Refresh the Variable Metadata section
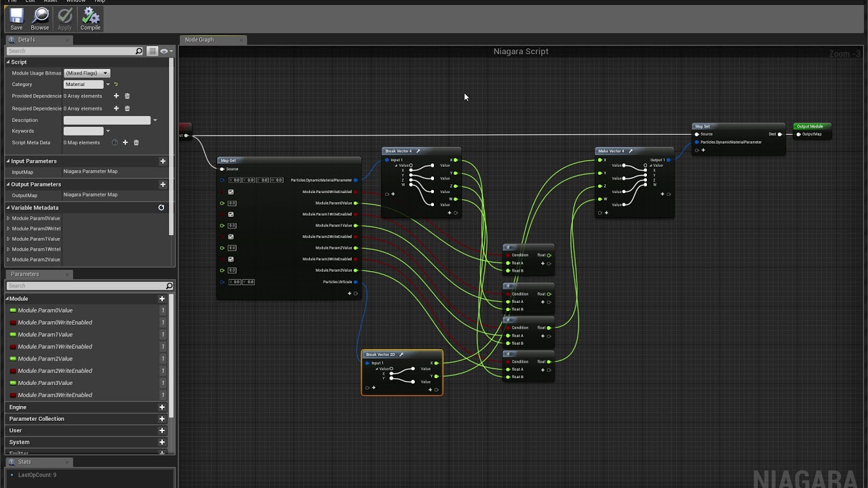Image resolution: width=868 pixels, height=488 pixels. pos(161,207)
